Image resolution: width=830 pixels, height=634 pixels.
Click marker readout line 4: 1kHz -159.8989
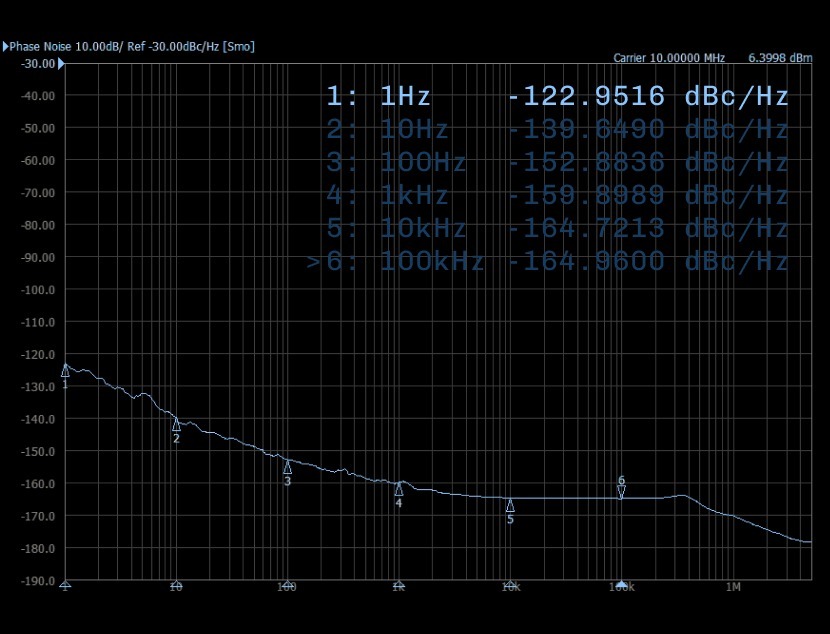tap(557, 195)
